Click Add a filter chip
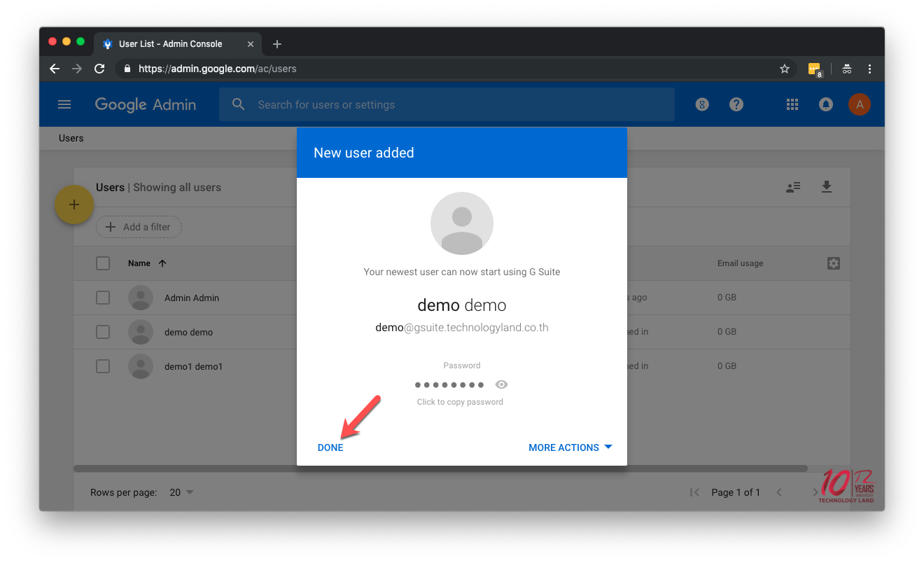Screen dimensions: 924x563 click(139, 227)
